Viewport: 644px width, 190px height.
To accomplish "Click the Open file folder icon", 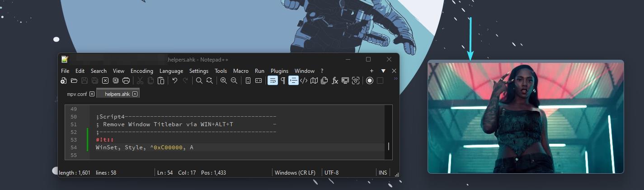I will 74,81.
